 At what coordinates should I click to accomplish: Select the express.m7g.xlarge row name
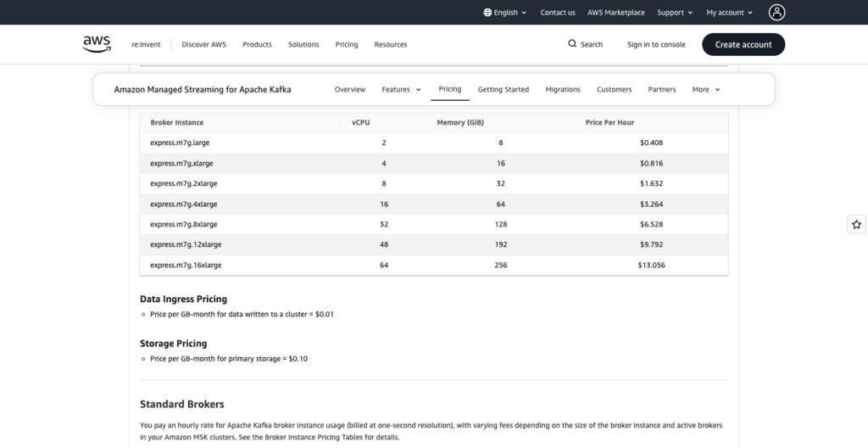pyautogui.click(x=181, y=163)
